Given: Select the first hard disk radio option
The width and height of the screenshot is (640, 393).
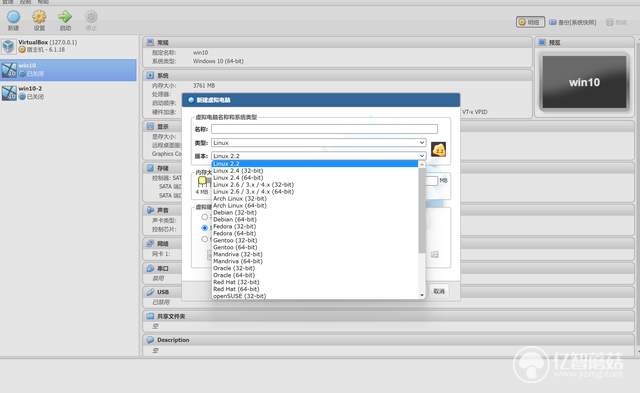Looking at the screenshot, I should click(204, 217).
